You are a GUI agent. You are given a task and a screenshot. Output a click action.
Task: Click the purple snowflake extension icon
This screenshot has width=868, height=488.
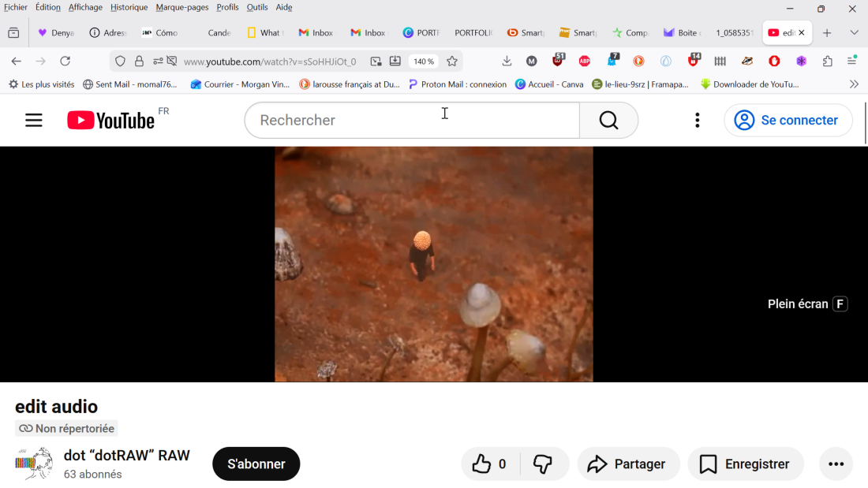802,61
